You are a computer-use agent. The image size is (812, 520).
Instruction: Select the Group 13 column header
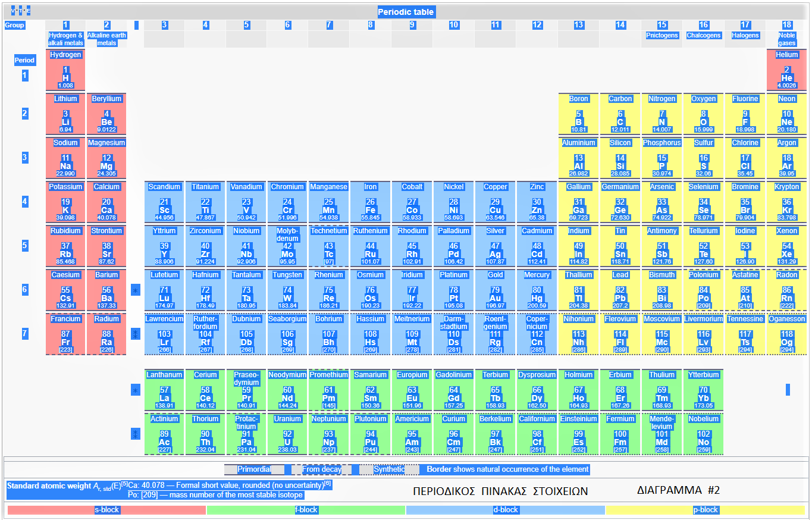pos(579,25)
